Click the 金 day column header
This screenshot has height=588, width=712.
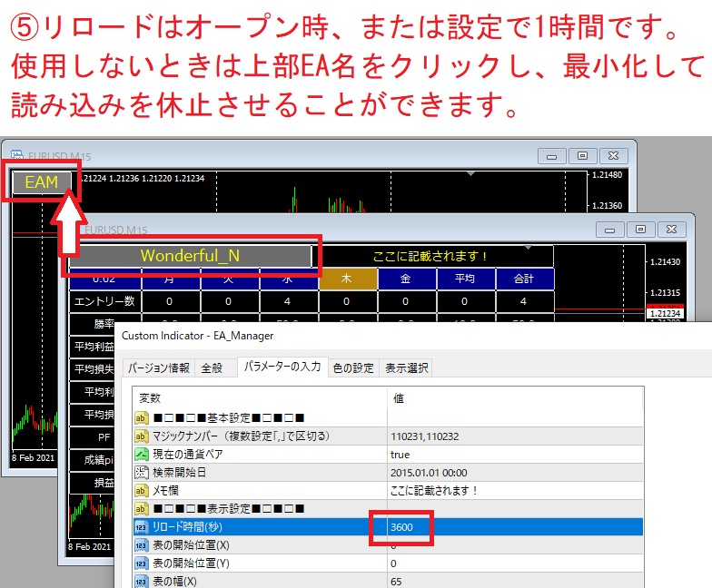[x=407, y=279]
